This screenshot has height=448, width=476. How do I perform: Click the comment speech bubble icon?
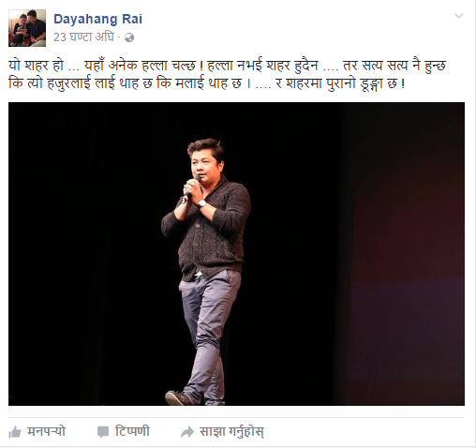(x=103, y=432)
